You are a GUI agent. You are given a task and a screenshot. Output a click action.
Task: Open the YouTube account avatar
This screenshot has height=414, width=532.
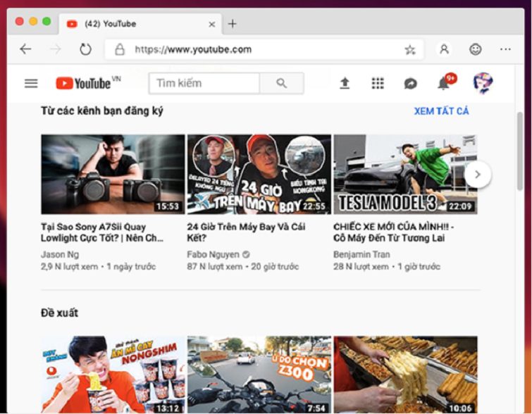click(483, 83)
